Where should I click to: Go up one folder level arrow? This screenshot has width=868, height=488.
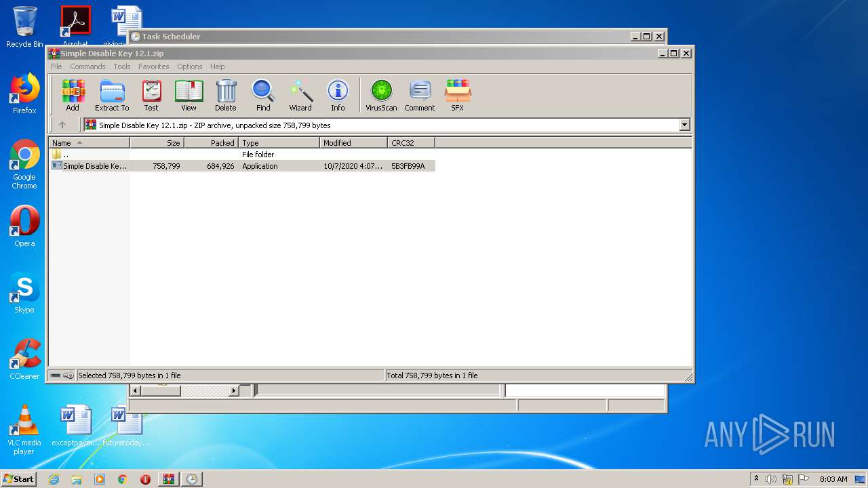(x=62, y=125)
